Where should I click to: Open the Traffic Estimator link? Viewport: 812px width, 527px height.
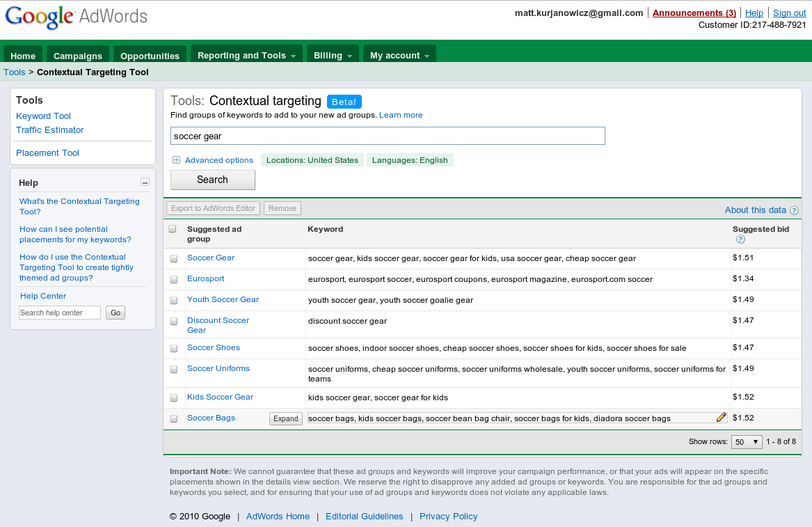point(49,130)
